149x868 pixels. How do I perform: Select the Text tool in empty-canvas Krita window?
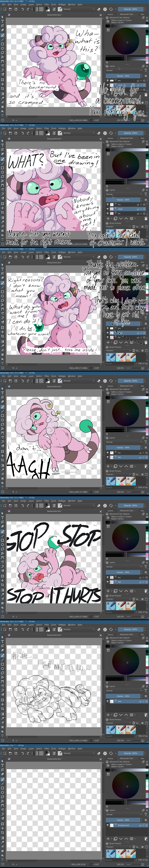pos(3,765)
